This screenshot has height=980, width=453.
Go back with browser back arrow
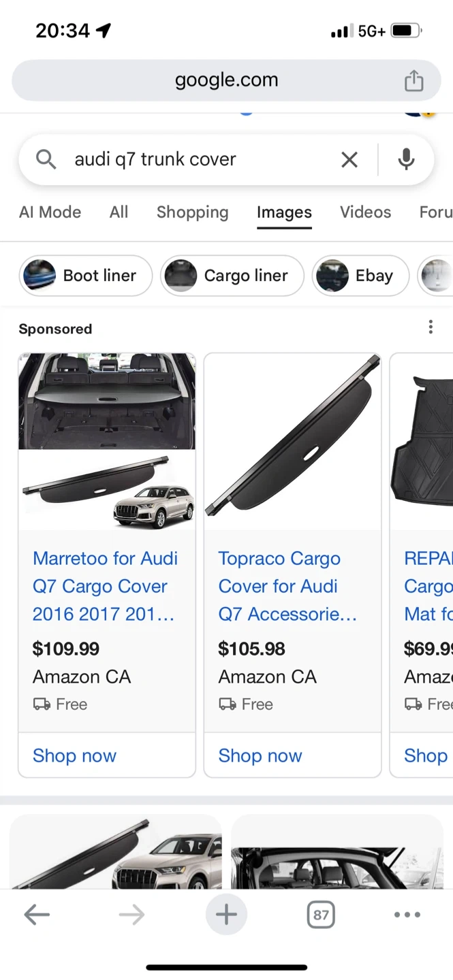pyautogui.click(x=37, y=915)
